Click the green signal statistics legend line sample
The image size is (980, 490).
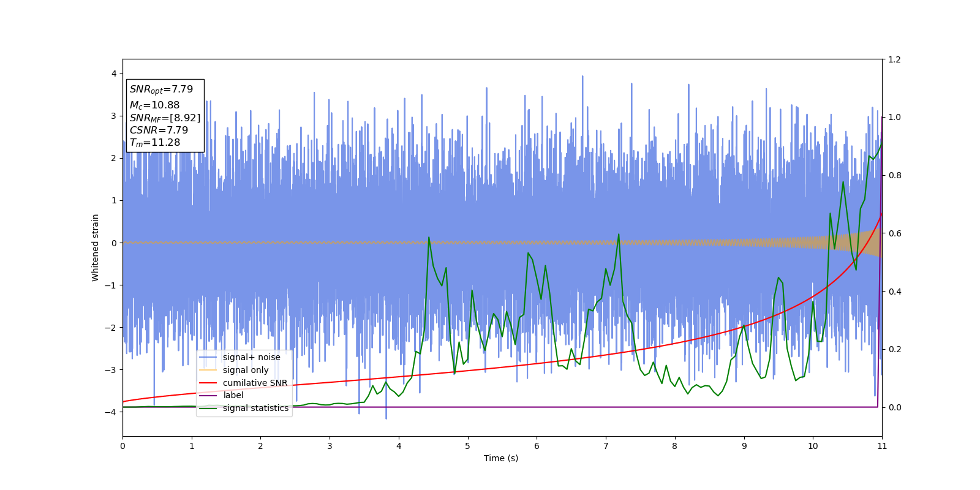[208, 408]
